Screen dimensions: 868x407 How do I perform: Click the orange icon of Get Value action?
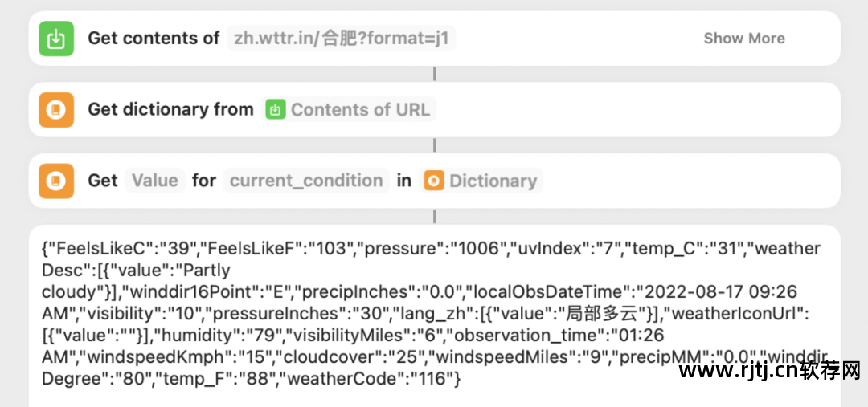click(x=56, y=181)
